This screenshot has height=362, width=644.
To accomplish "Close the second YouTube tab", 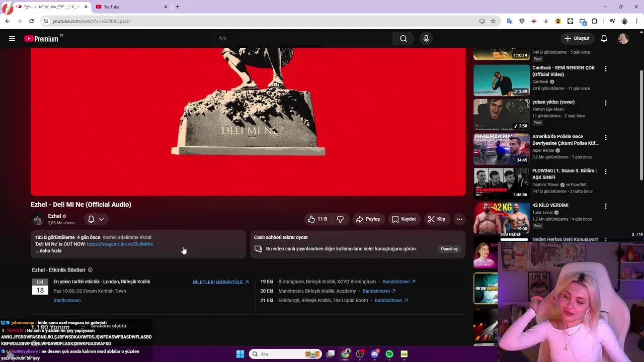I will [166, 7].
